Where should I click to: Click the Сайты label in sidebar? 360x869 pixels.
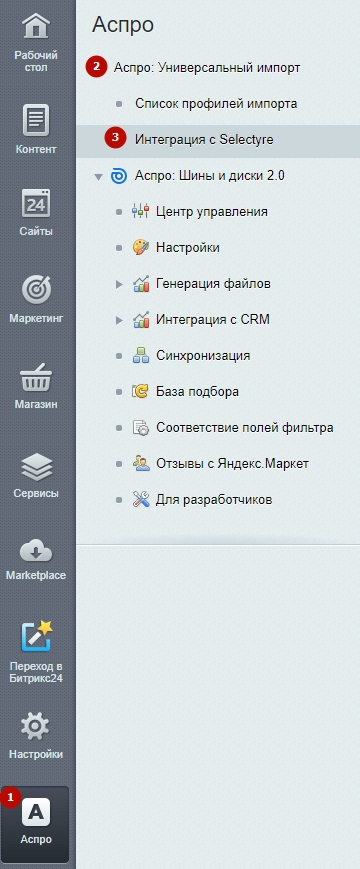pos(36,231)
